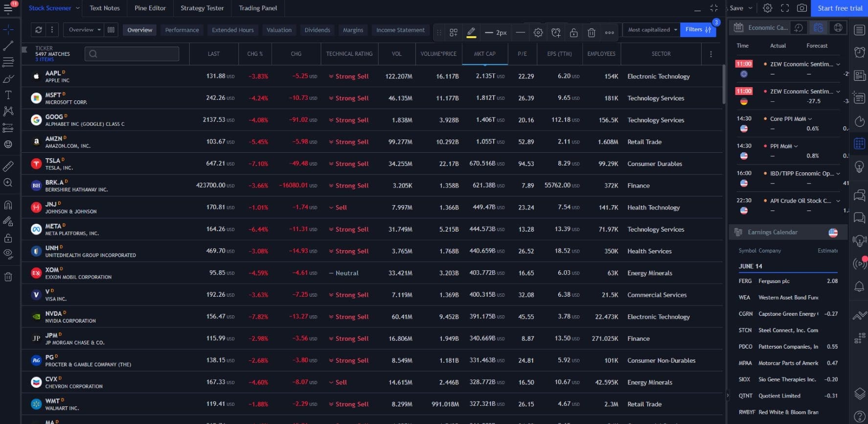Switch to the Text Notes tab
This screenshot has width=868, height=424.
105,8
